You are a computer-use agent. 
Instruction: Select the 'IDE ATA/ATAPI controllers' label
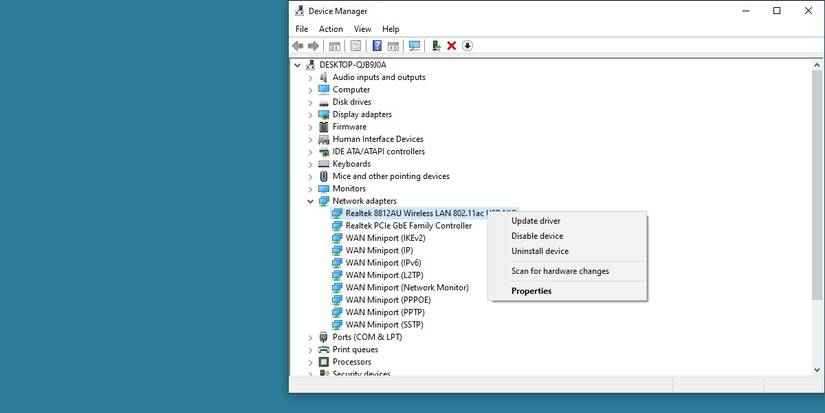coord(378,152)
